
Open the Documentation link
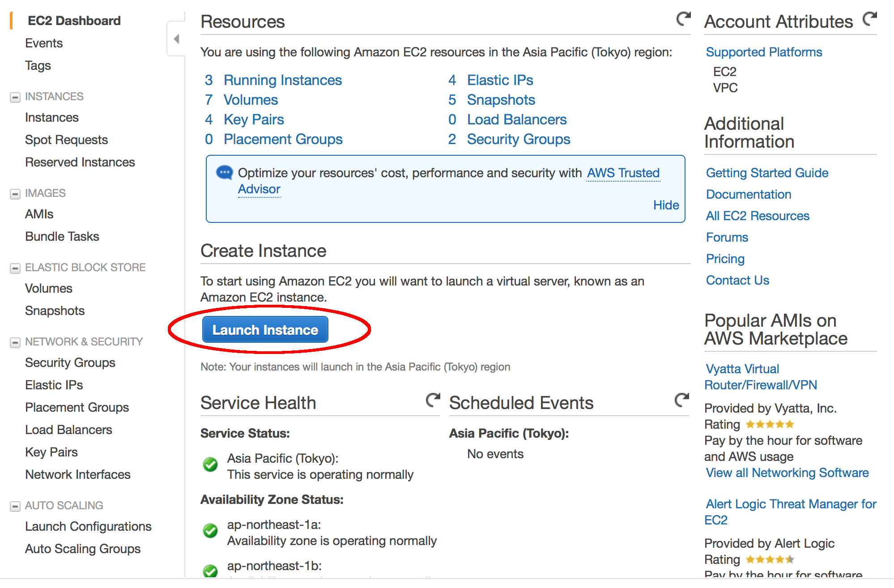click(x=749, y=194)
